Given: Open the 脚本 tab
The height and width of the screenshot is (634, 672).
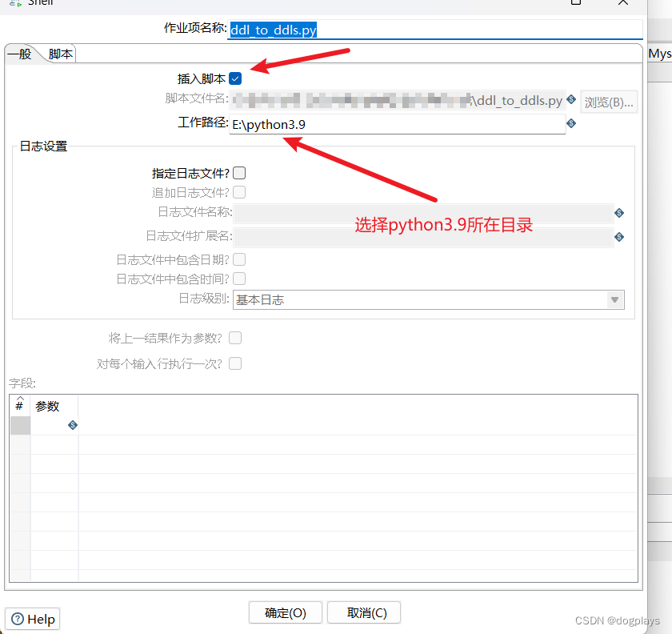Looking at the screenshot, I should click(59, 54).
